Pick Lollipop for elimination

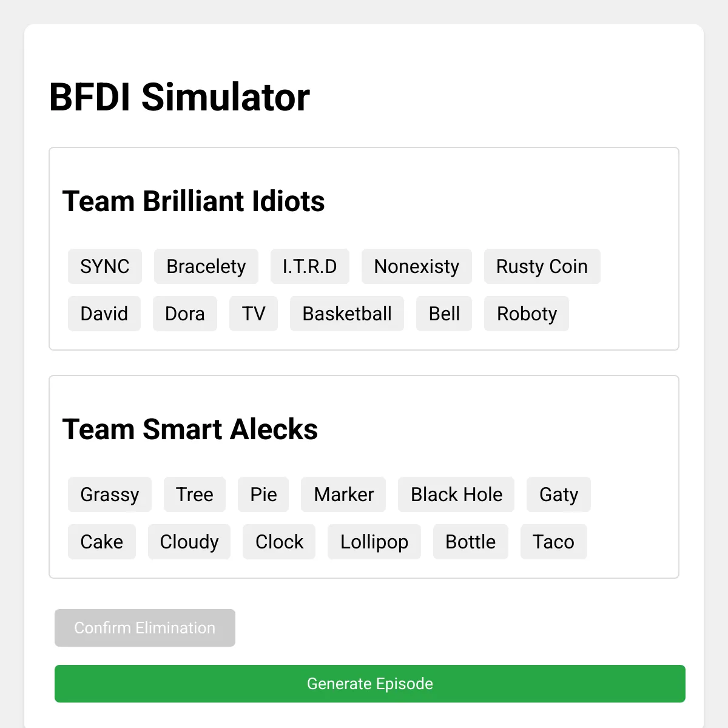pyautogui.click(x=374, y=542)
